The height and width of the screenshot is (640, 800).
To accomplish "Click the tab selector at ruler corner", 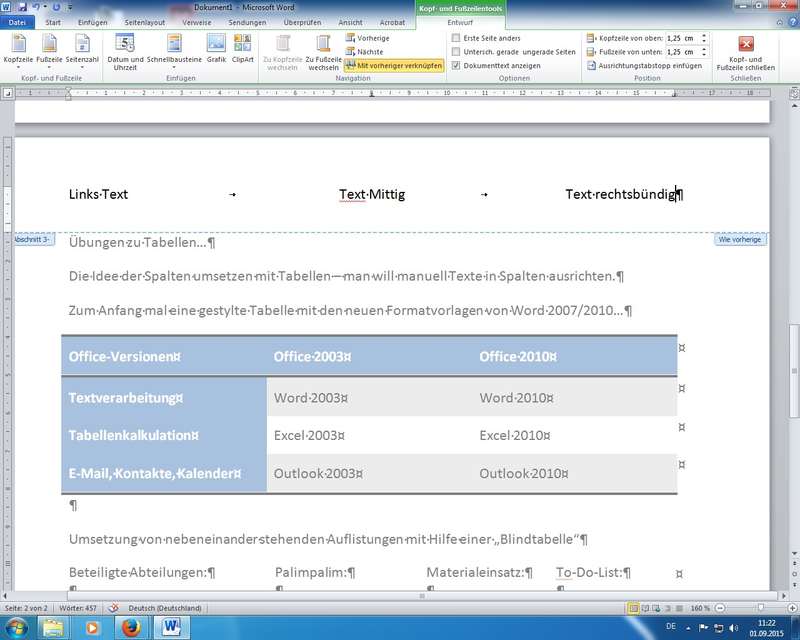I will click(7, 93).
